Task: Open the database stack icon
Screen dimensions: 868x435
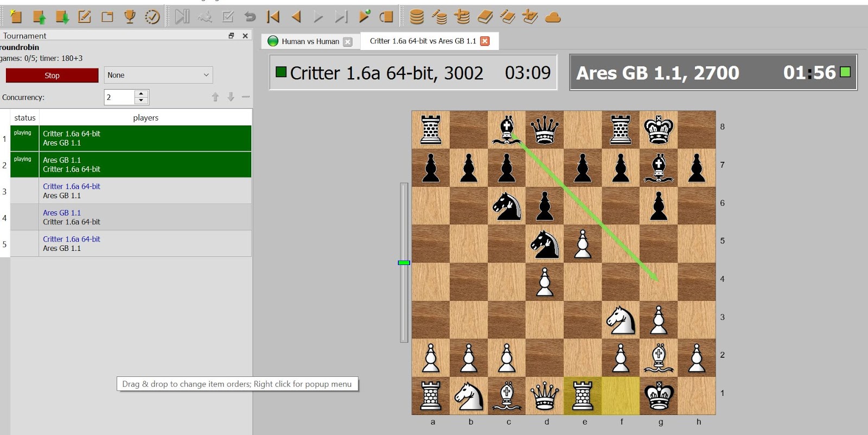Action: coord(417,17)
